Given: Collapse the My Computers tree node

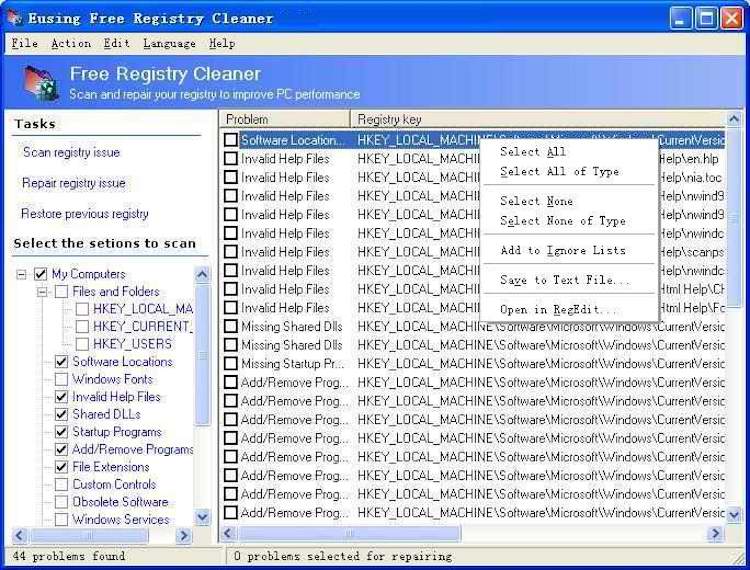Looking at the screenshot, I should (21, 274).
